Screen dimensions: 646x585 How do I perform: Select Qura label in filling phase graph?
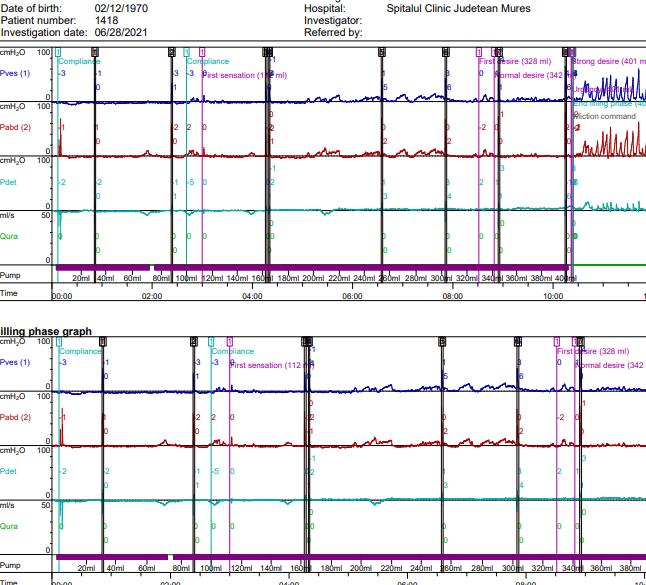9,526
